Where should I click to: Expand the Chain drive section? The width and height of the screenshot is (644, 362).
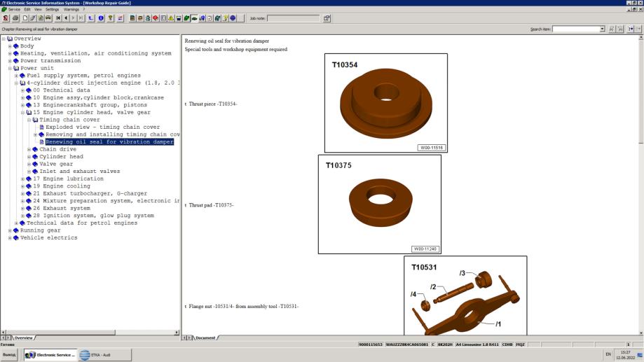(29, 149)
